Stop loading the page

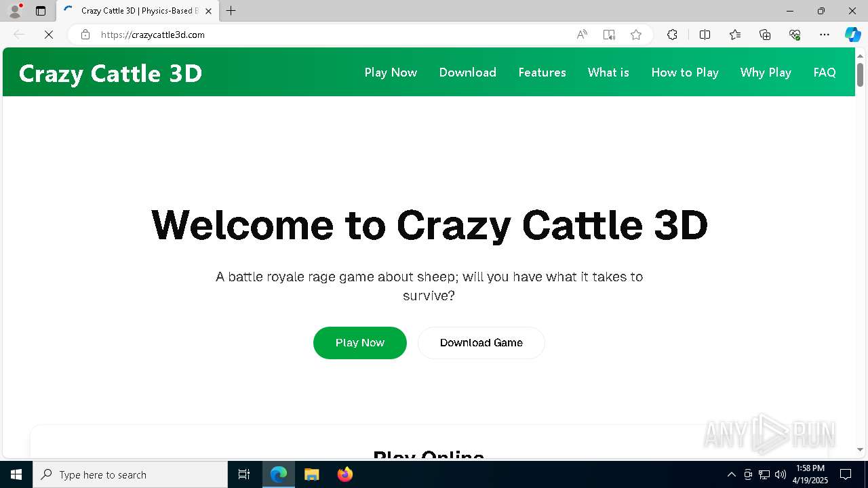coord(49,35)
